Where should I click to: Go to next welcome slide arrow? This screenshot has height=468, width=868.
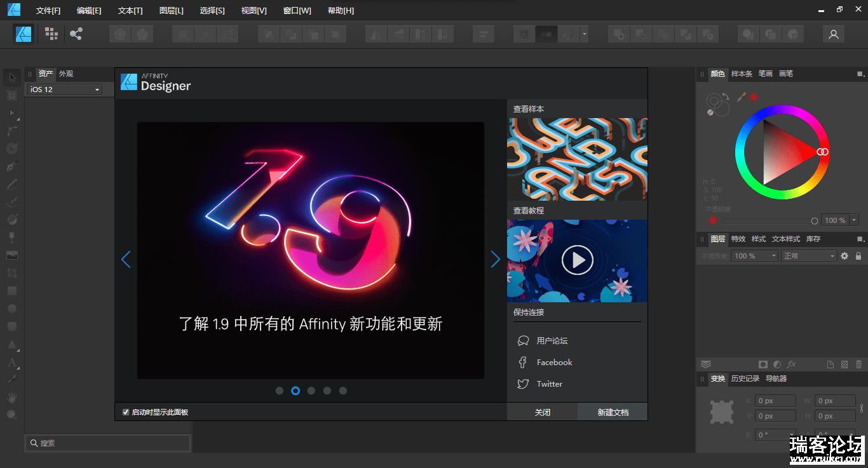[496, 259]
